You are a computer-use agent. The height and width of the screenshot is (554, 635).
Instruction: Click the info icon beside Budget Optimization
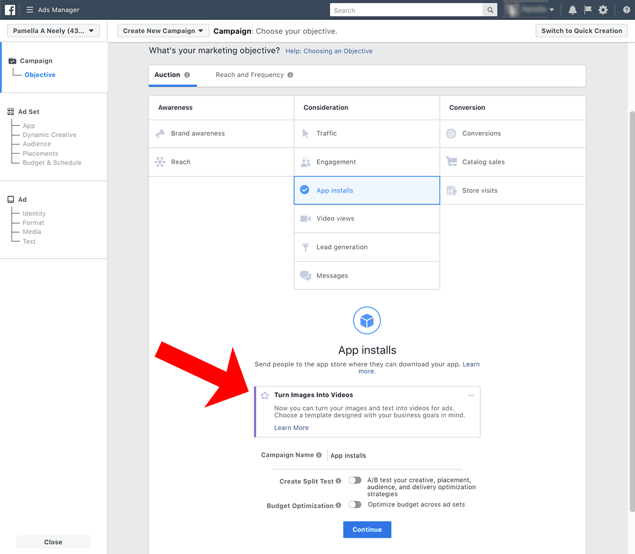tap(339, 505)
